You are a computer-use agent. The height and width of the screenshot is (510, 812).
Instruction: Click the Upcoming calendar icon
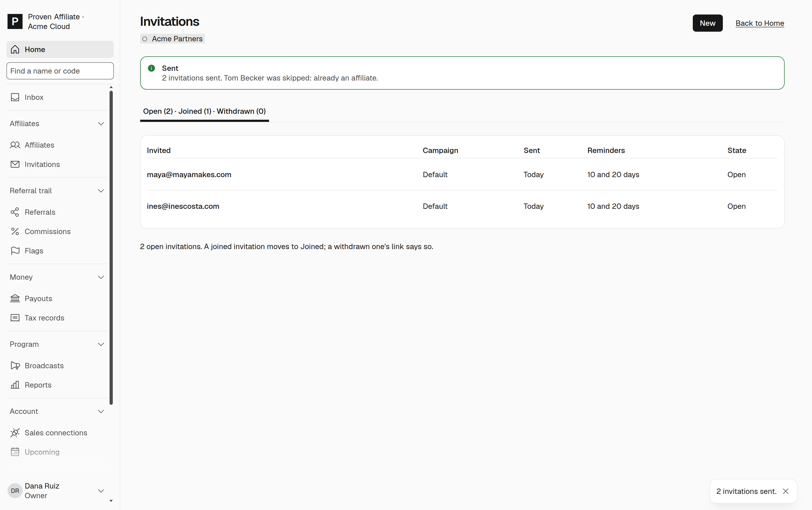click(x=15, y=452)
